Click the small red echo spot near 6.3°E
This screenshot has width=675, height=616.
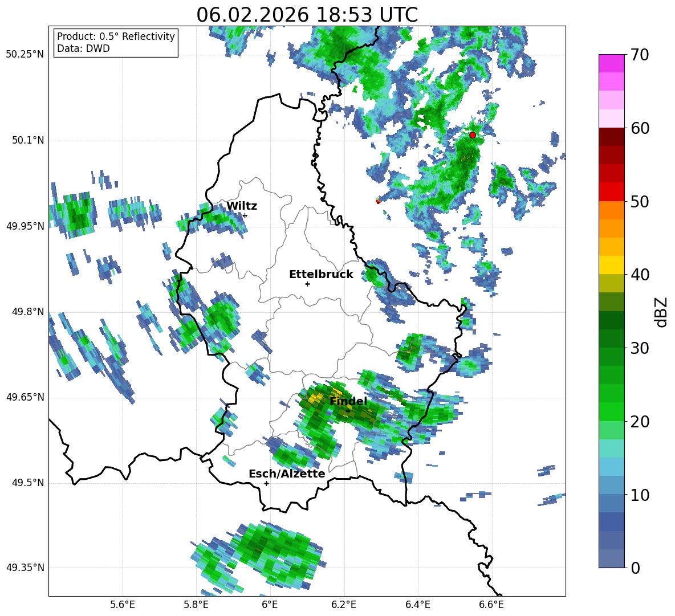(378, 201)
